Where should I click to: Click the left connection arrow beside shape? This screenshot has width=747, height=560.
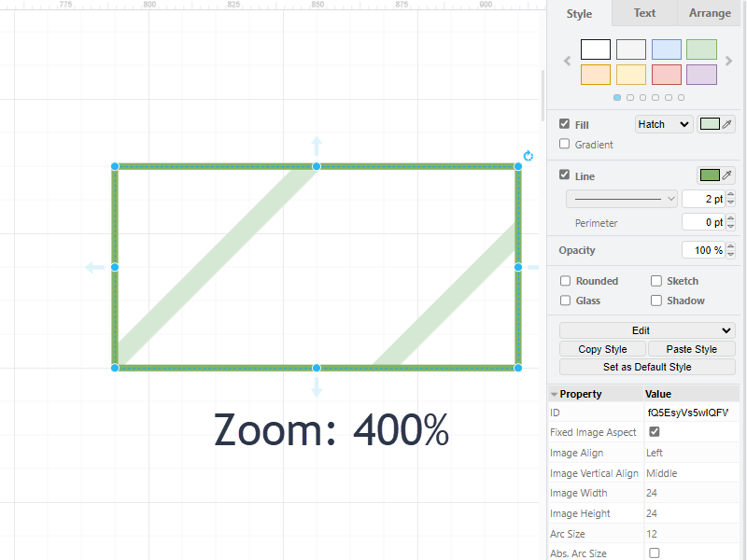point(95,268)
